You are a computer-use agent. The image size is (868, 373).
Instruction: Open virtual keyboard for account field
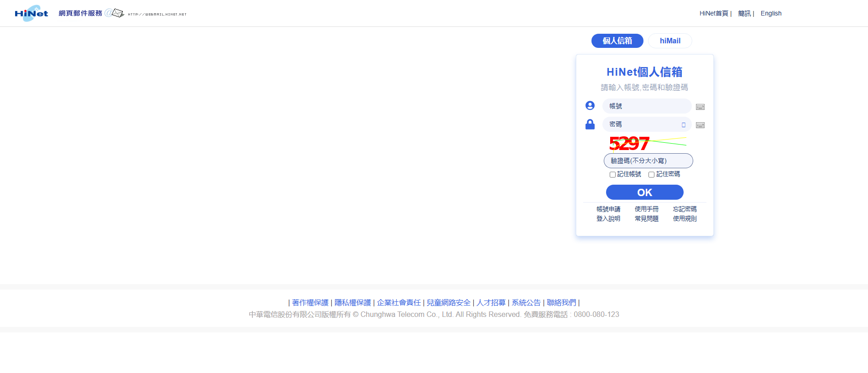click(700, 107)
